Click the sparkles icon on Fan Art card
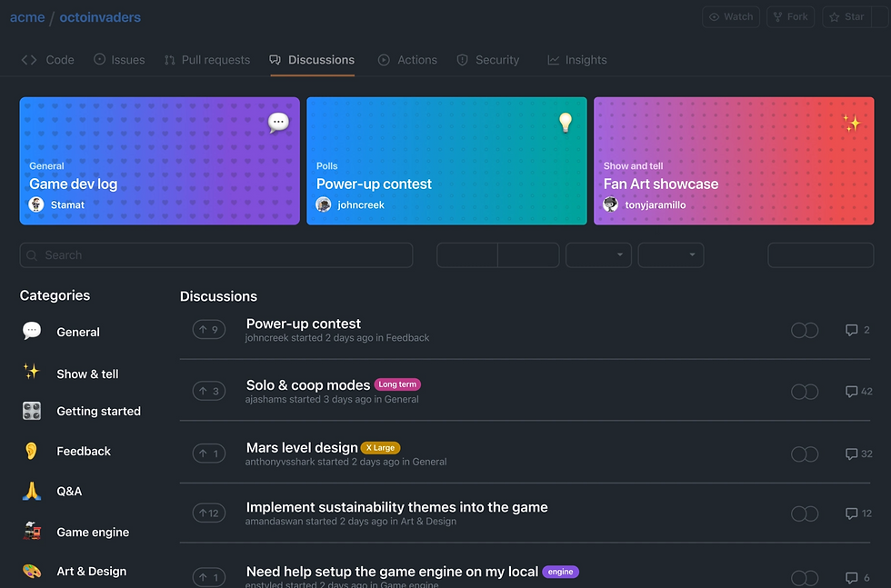The height and width of the screenshot is (588, 891). [851, 123]
